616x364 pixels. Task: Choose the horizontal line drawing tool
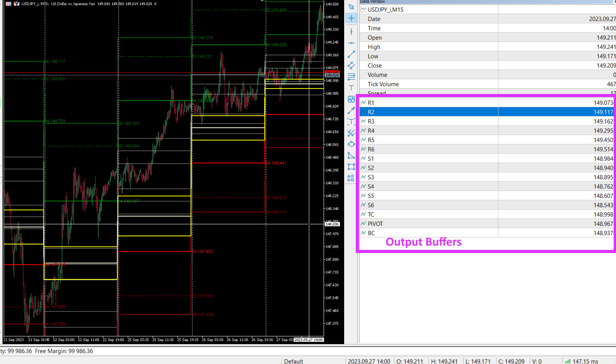[x=351, y=43]
